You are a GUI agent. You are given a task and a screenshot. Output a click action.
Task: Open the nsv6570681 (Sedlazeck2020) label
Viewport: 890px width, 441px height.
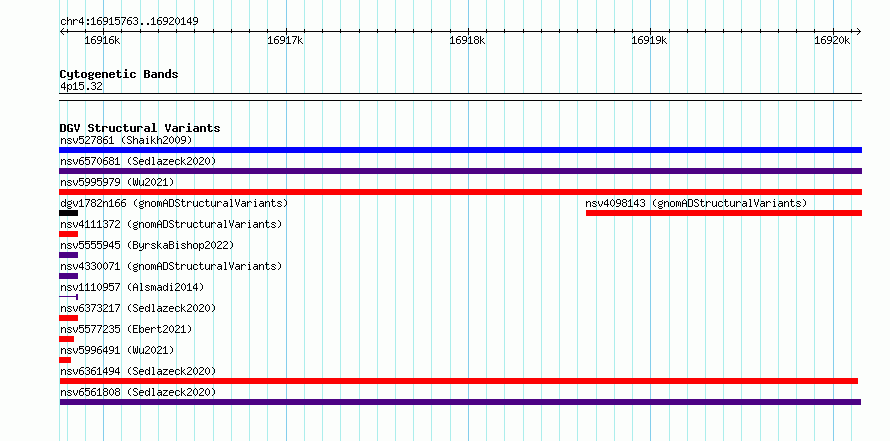coord(138,161)
